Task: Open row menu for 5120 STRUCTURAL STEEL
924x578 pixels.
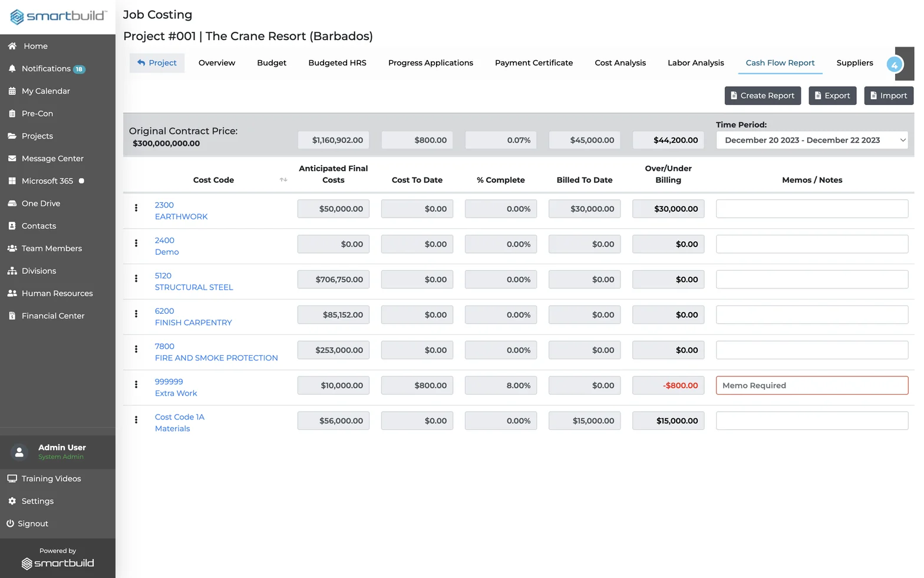Action: [x=136, y=278]
